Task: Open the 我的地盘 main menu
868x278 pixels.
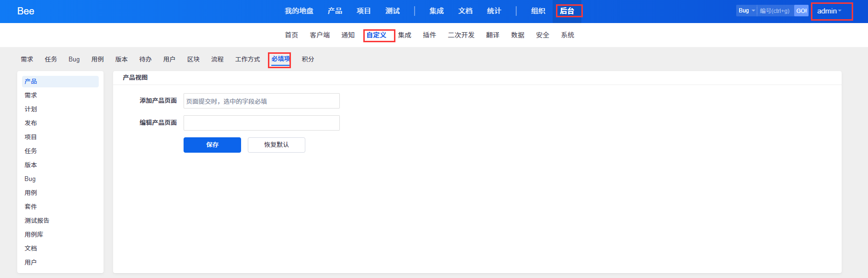Action: [299, 11]
